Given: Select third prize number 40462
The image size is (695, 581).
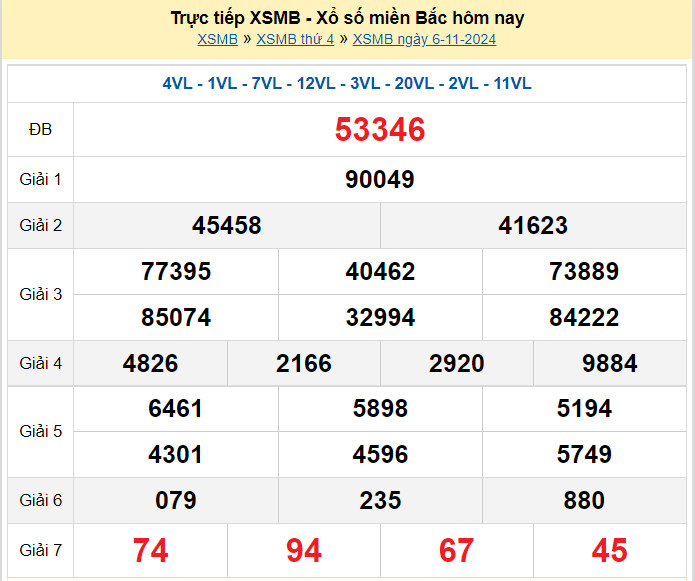Looking at the screenshot, I should click(x=380, y=271).
